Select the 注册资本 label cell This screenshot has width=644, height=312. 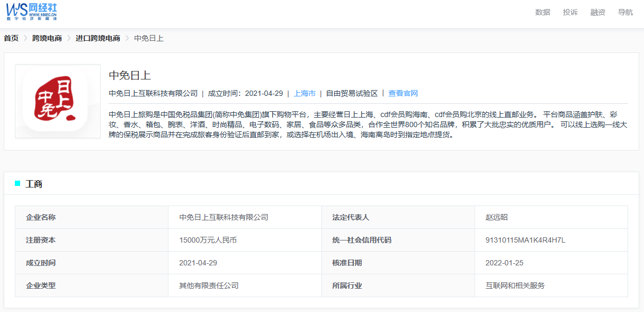92,240
